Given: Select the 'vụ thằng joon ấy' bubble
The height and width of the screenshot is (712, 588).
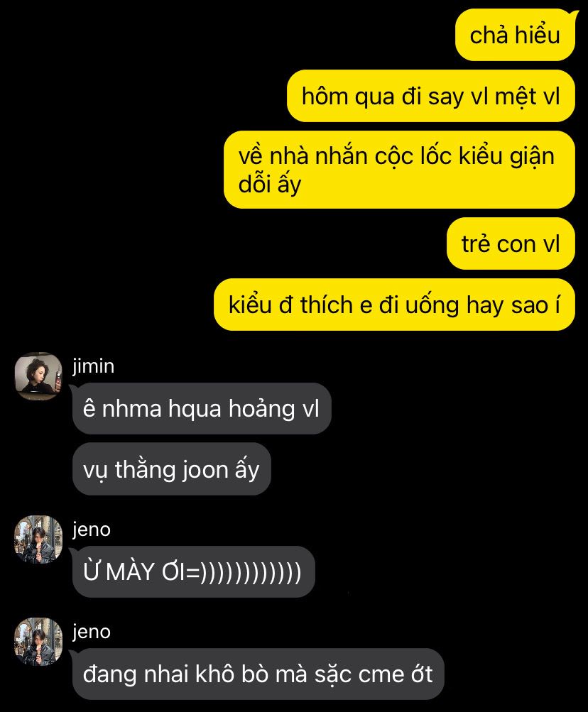Looking at the screenshot, I should pyautogui.click(x=172, y=469).
